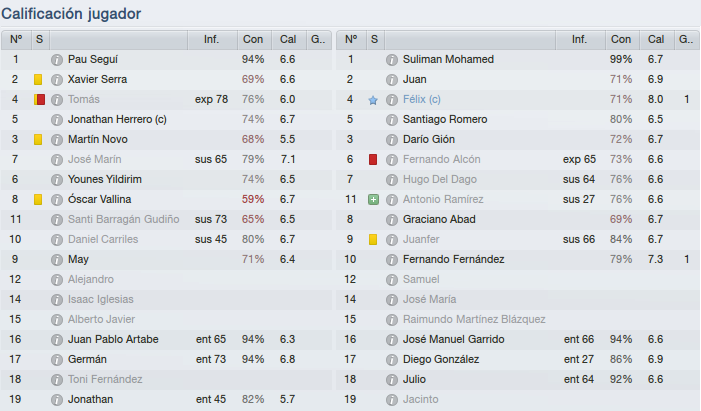
Task: Open player Fernando Fernández
Action: pos(453,259)
